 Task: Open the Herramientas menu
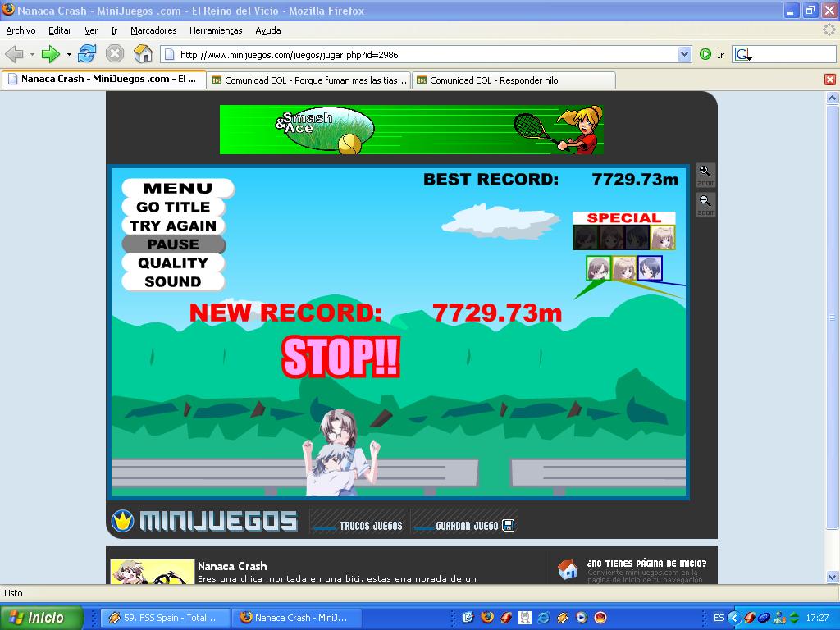tap(216, 30)
